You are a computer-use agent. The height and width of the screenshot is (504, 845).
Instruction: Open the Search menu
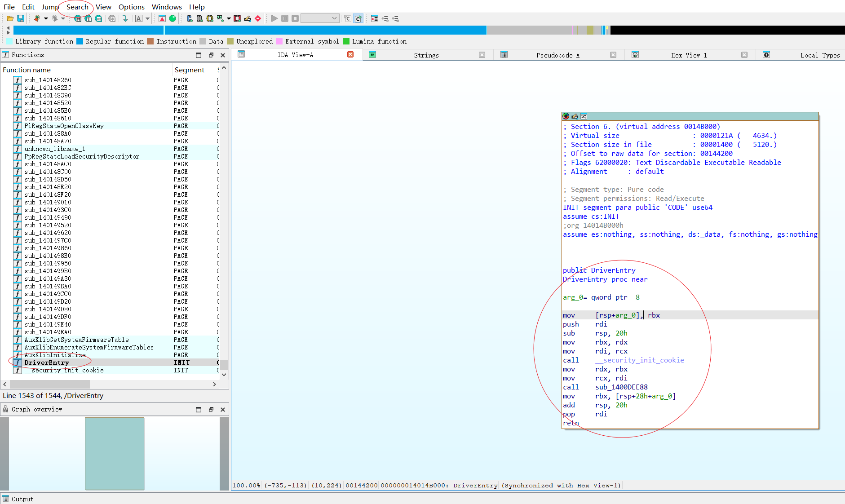pos(77,7)
